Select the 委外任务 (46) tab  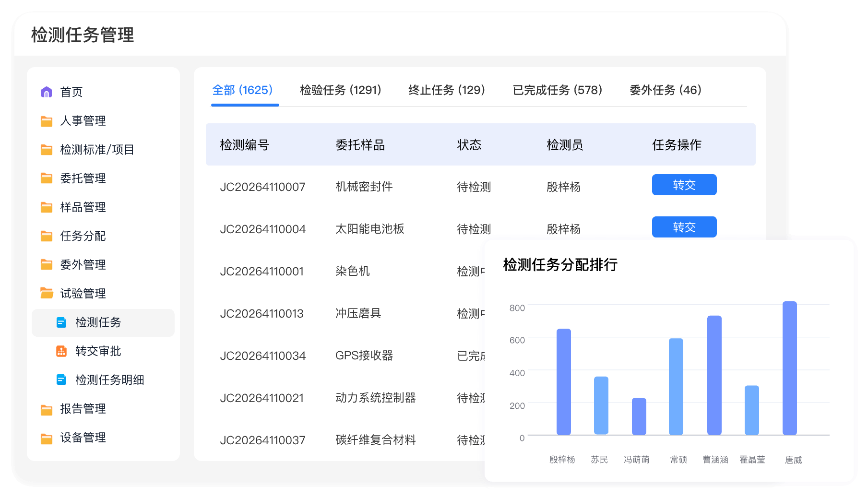[x=665, y=90]
